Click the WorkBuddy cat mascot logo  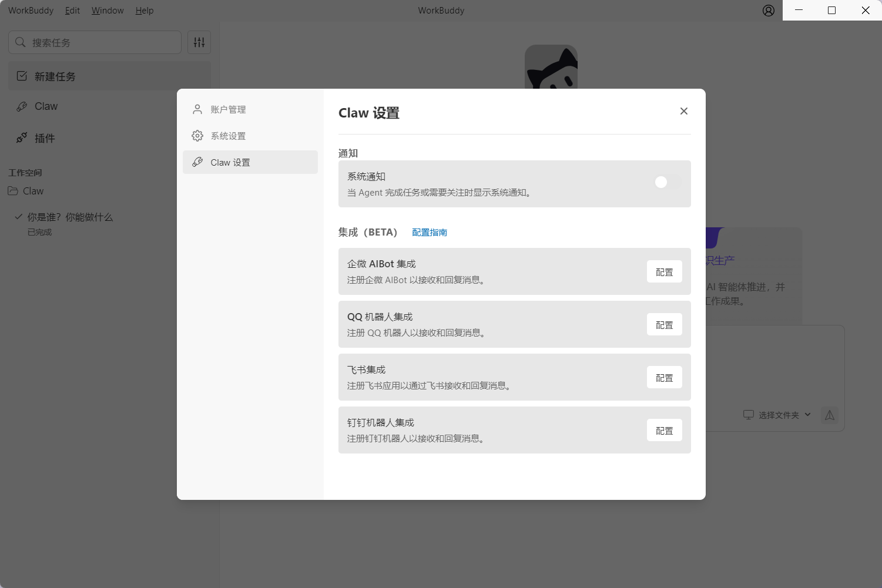point(551,67)
